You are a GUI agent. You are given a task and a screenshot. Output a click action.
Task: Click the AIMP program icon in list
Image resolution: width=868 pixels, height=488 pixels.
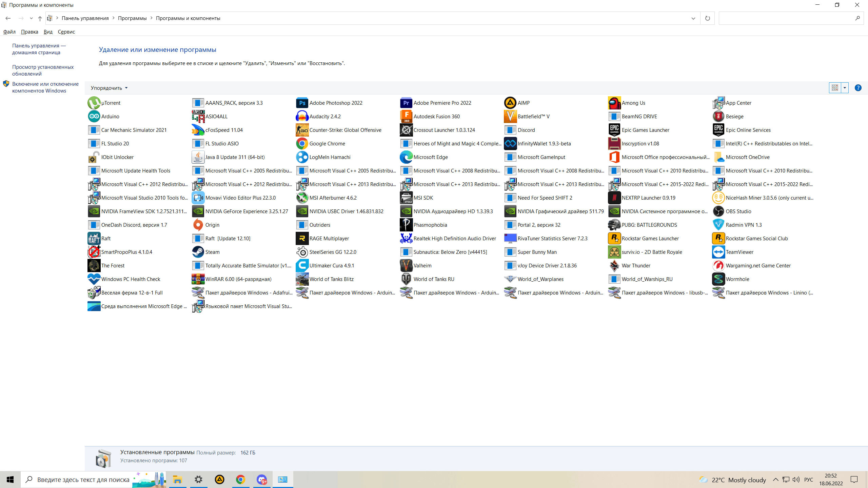(510, 103)
